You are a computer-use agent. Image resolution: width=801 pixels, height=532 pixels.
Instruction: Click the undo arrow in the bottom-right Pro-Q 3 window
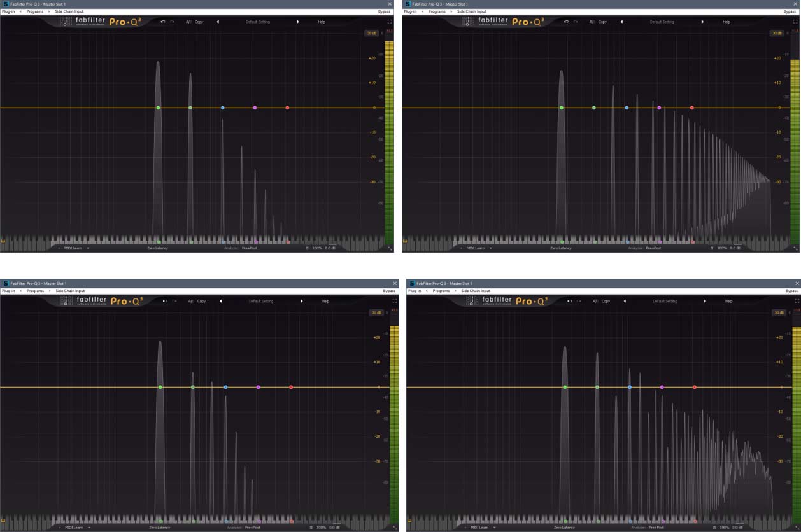tap(569, 301)
